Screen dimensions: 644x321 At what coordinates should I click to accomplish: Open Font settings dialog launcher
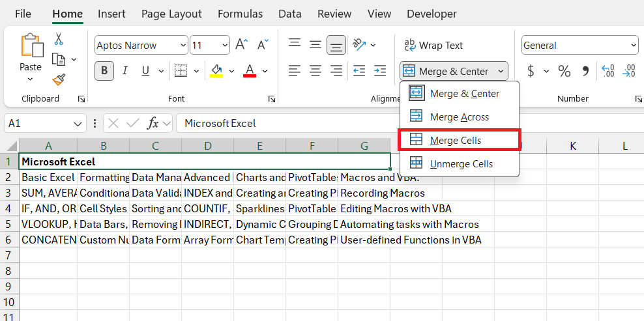271,99
